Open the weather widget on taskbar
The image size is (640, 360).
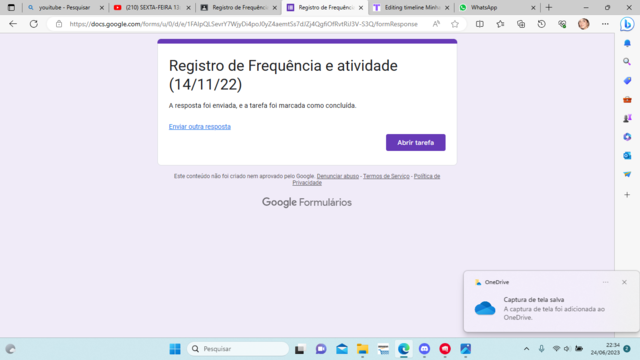click(x=11, y=349)
